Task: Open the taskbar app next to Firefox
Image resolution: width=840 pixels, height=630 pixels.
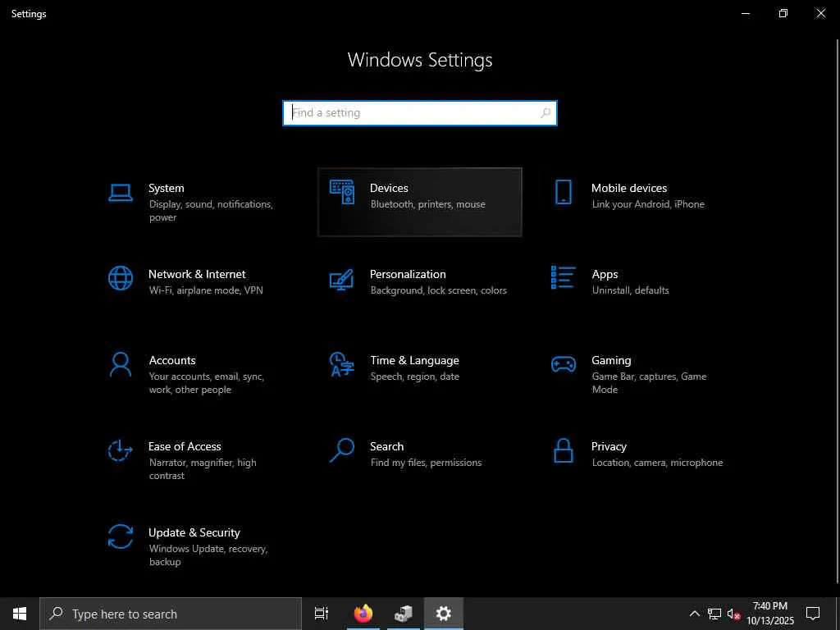Action: point(404,614)
